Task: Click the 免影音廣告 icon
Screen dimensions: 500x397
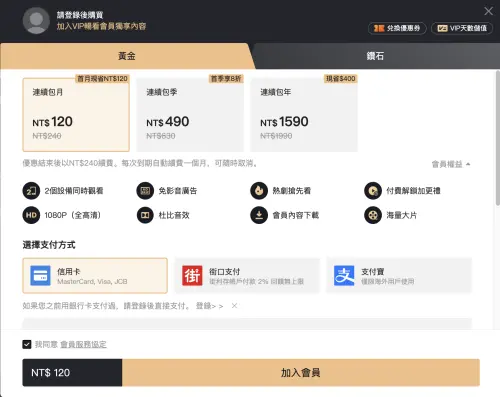Action: tap(145, 191)
